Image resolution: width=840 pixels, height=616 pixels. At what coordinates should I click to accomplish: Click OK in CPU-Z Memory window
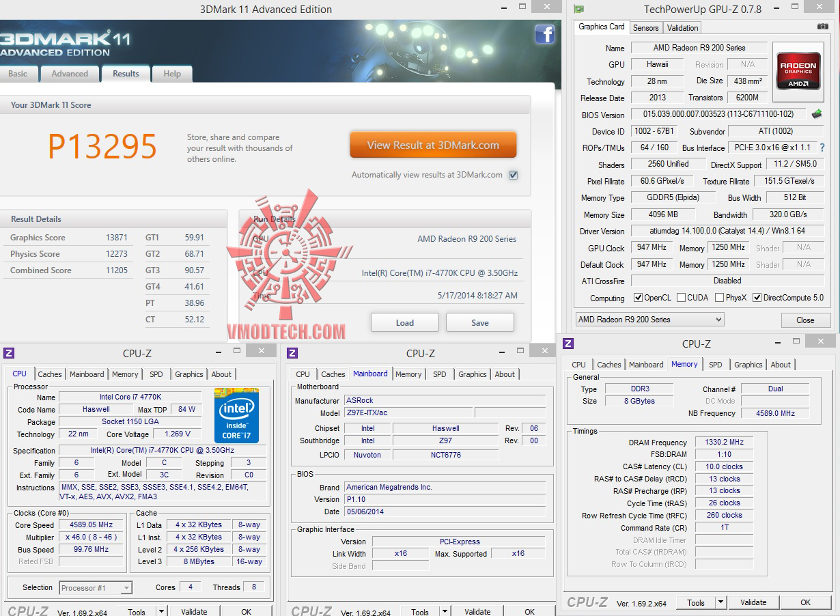(x=806, y=602)
